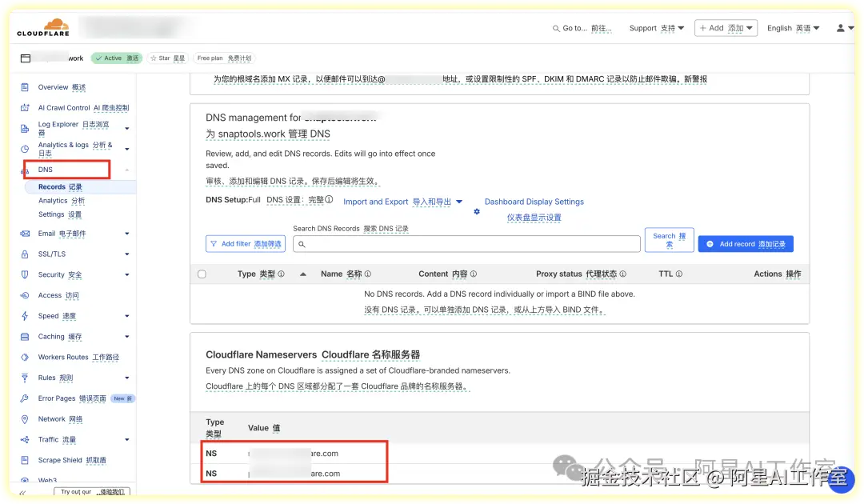Viewport: 864px width, 504px height.
Task: Open the English language dropdown
Action: (791, 26)
